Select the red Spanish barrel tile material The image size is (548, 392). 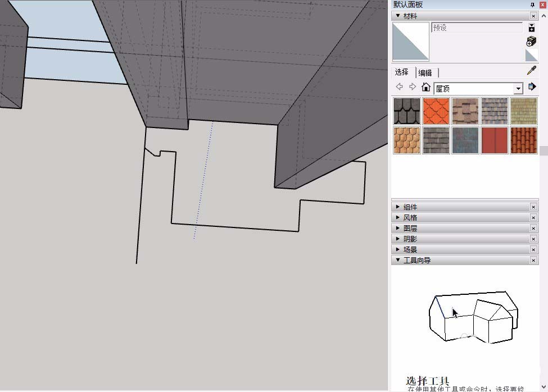[523, 140]
